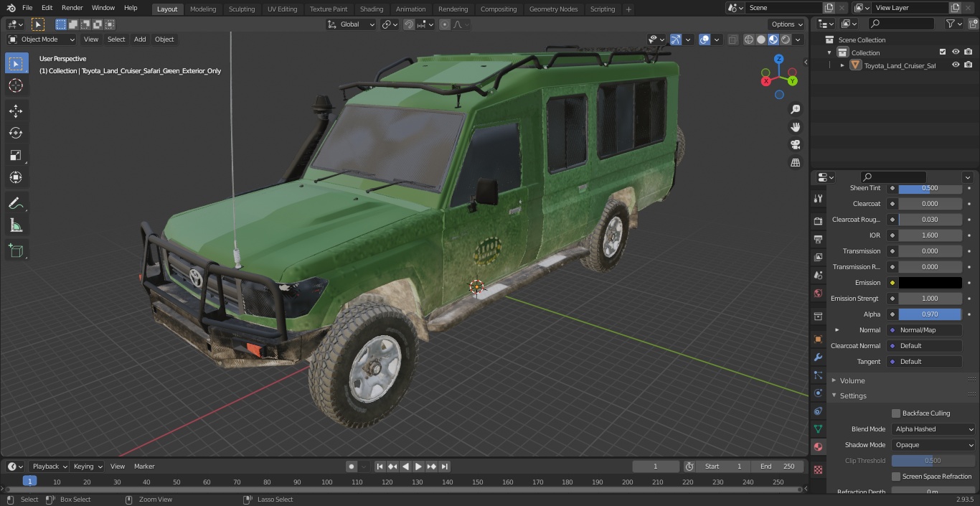980x506 pixels.
Task: Hide Collection in viewport via eye icon
Action: [x=956, y=52]
